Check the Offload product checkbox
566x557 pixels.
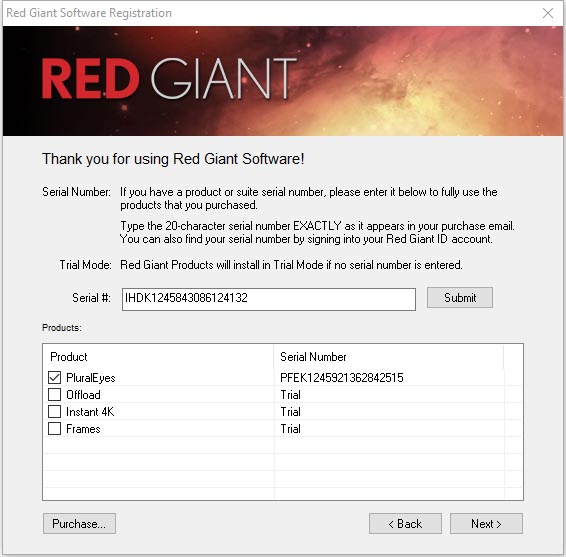tap(55, 394)
